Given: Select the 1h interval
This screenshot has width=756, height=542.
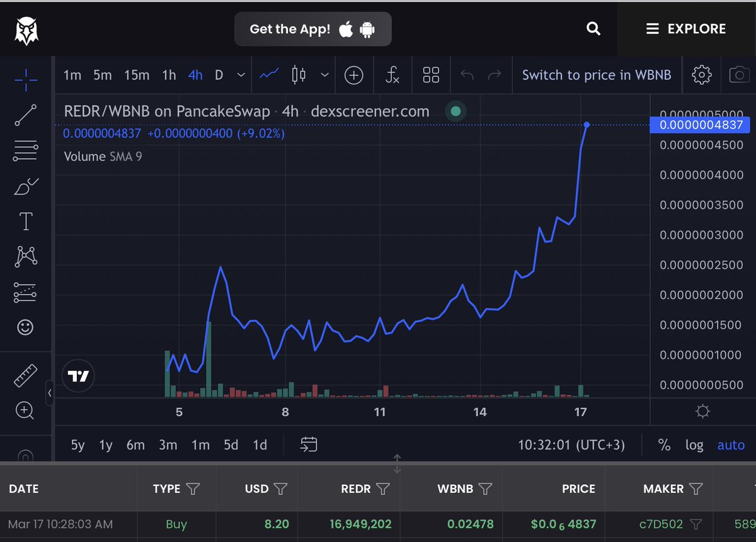Looking at the screenshot, I should point(169,76).
